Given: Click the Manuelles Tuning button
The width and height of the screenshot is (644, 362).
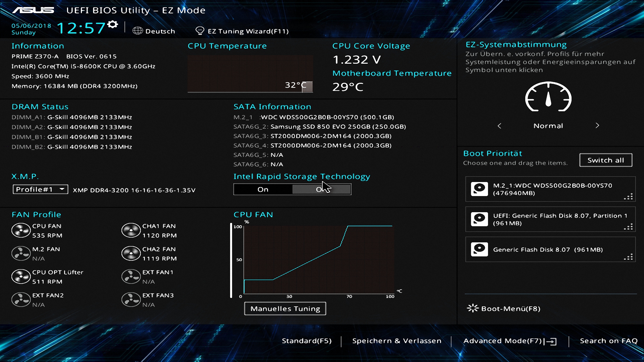Looking at the screenshot, I should [285, 309].
